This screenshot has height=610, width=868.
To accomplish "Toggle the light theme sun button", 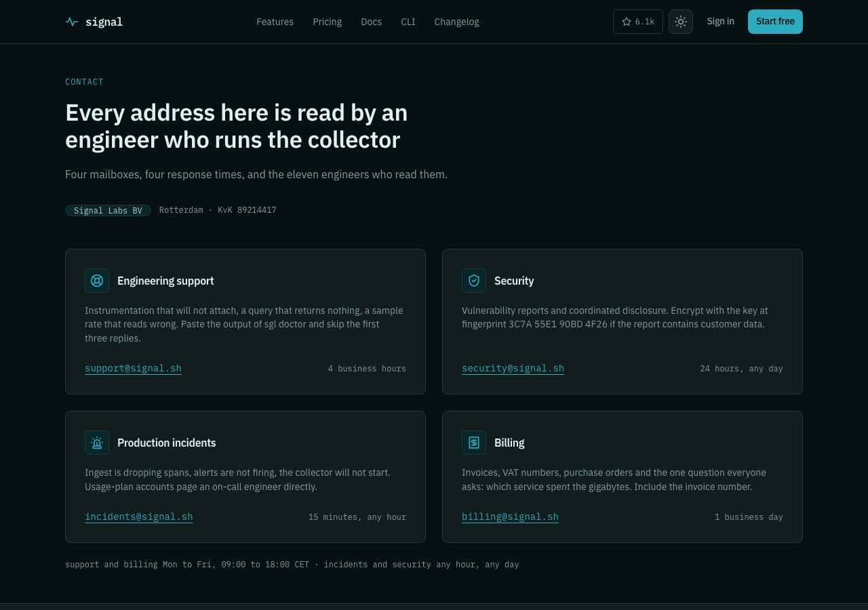I will click(x=681, y=22).
